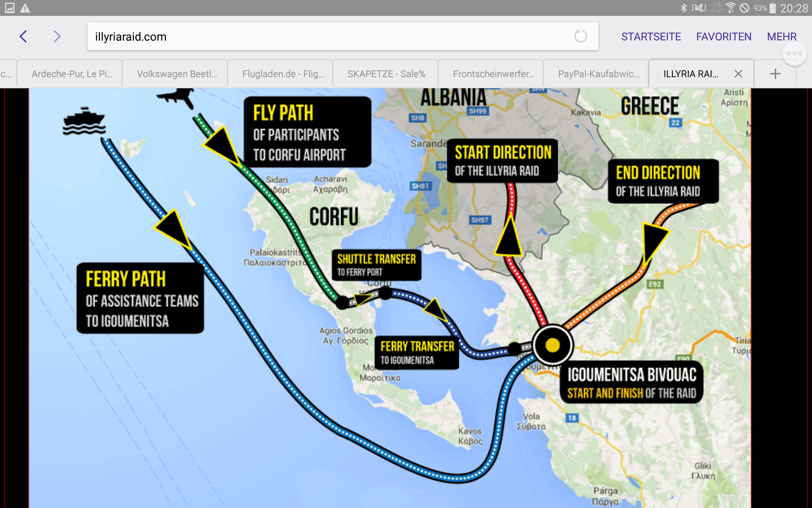Open the warning notification icon

pos(25,8)
